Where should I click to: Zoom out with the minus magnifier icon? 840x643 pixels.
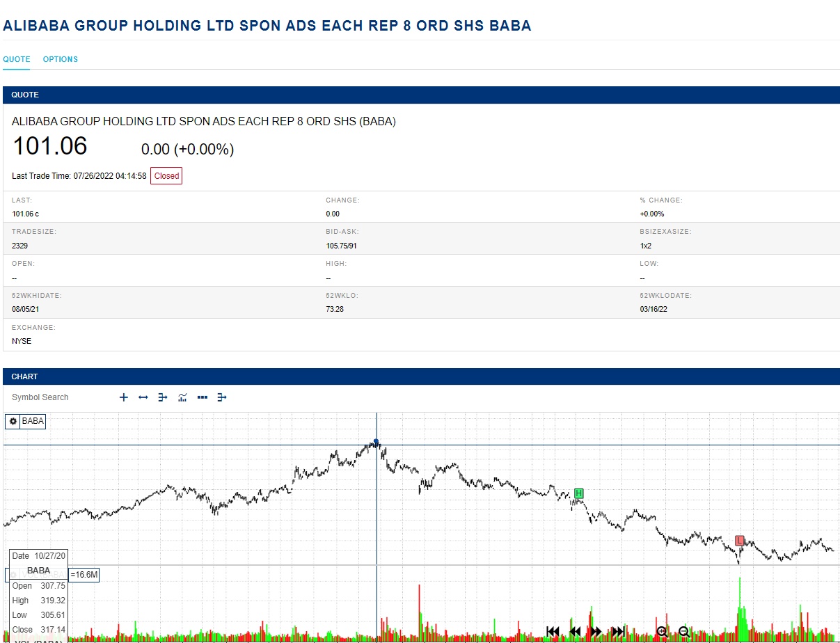coord(684,632)
